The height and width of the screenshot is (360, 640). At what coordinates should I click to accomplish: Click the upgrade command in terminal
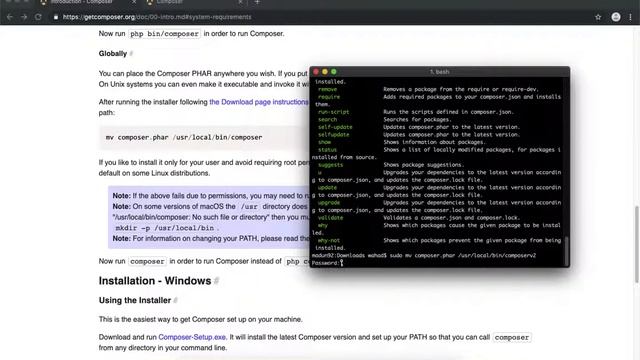[329, 202]
